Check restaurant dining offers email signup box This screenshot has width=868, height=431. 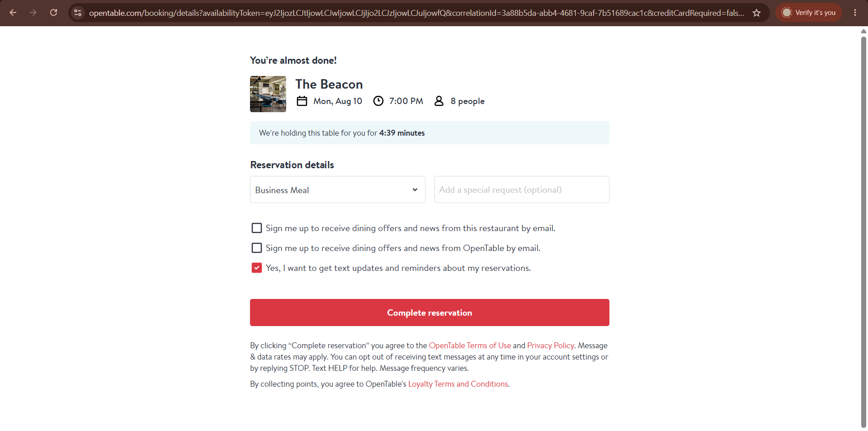pos(257,228)
